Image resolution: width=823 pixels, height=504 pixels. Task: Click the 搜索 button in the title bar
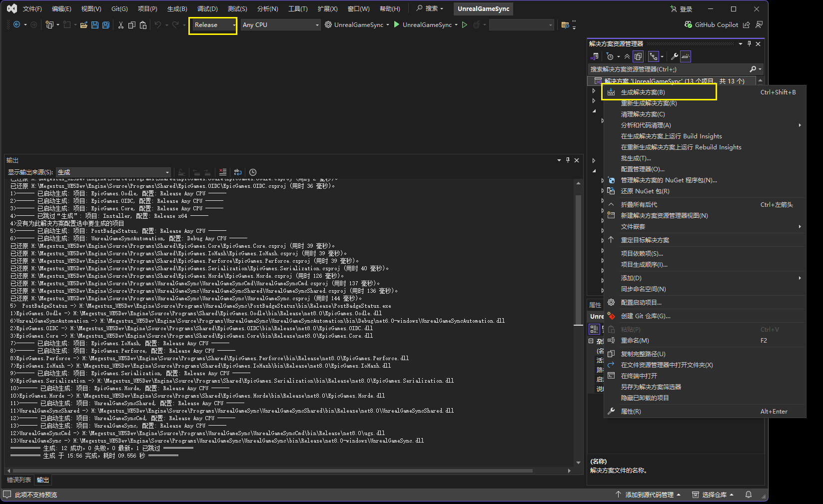coord(430,8)
